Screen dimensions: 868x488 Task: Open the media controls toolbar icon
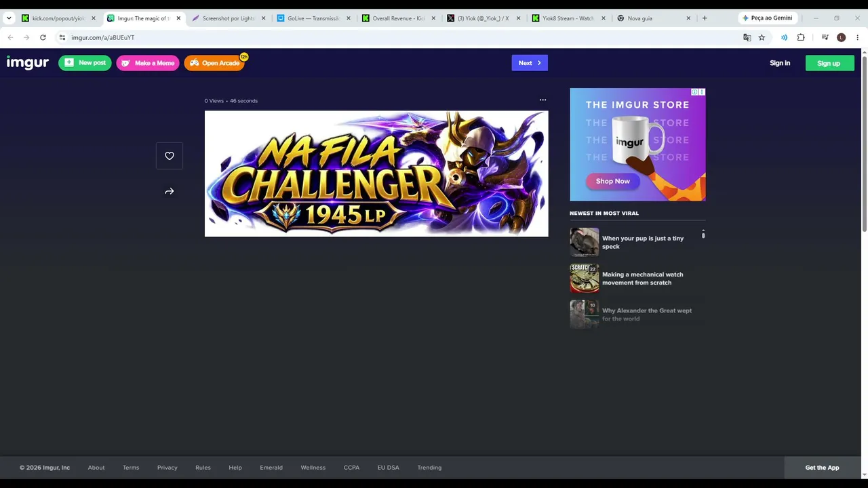pyautogui.click(x=825, y=37)
